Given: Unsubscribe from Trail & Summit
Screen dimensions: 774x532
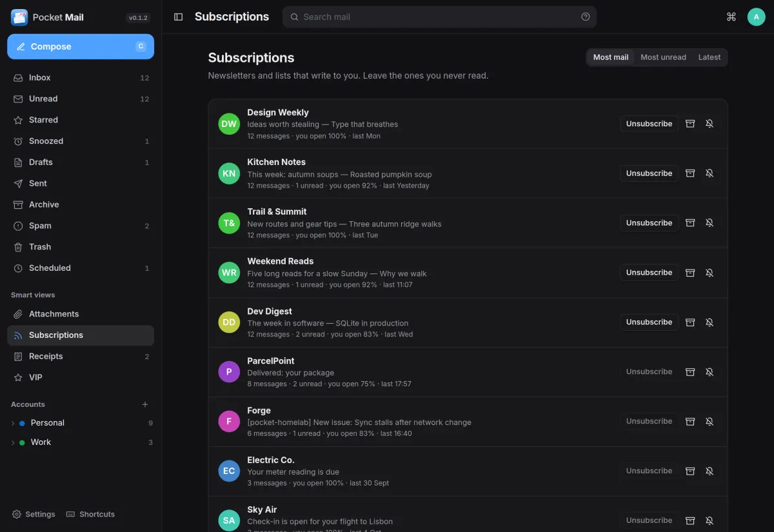Looking at the screenshot, I should click(650, 223).
